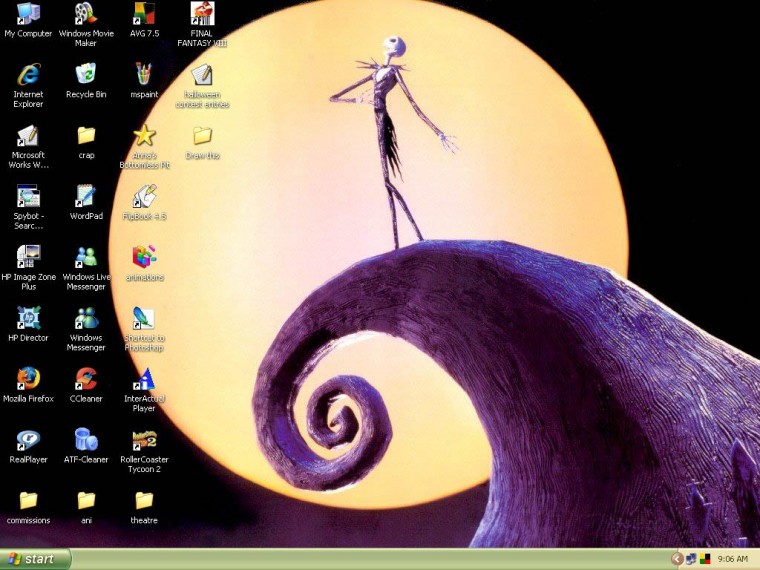Click the RealPlayer desktop shortcut
The image size is (760, 570).
pos(28,440)
